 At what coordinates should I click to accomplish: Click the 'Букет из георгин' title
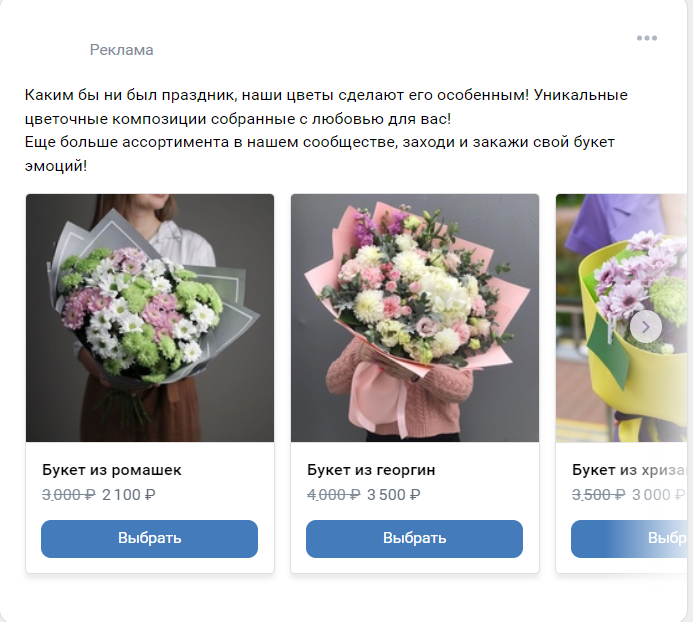(371, 470)
